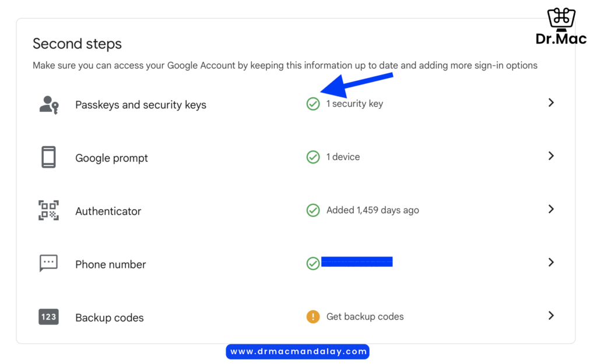Expand the Passkeys and security keys chevron
Image resolution: width=597 pixels, height=364 pixels.
click(551, 103)
